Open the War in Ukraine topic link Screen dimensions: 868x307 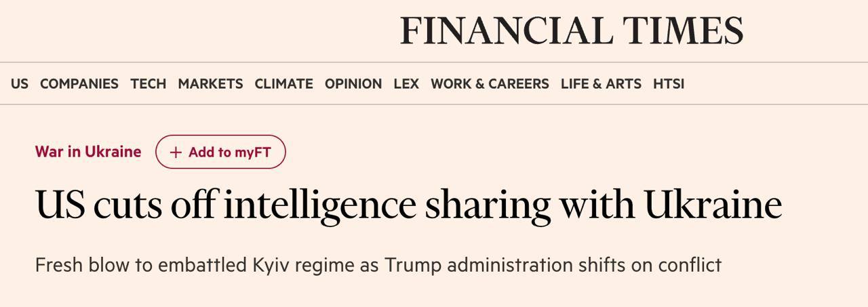(88, 152)
